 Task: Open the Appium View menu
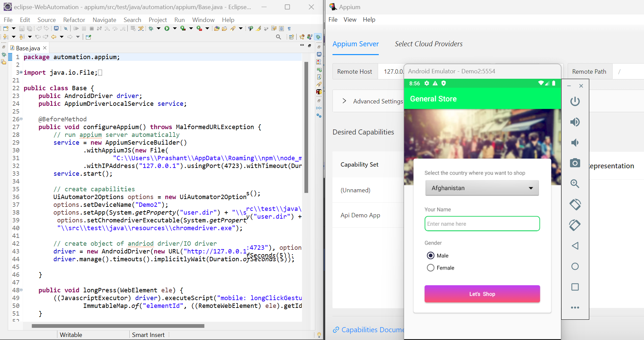[350, 20]
